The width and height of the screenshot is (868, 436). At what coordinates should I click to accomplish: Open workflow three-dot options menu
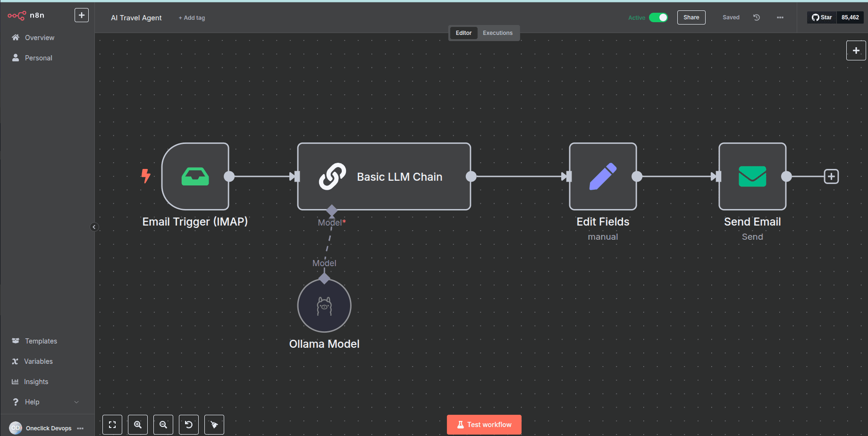click(780, 17)
